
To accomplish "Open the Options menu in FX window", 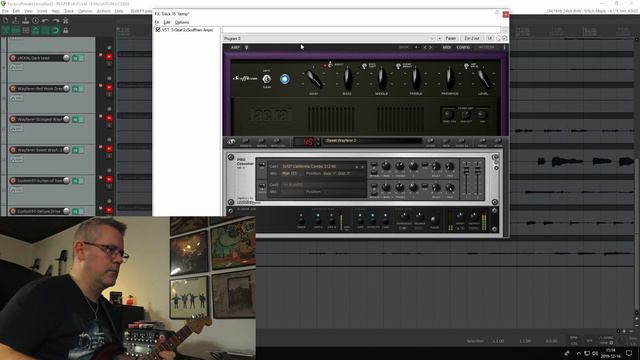I will point(182,22).
